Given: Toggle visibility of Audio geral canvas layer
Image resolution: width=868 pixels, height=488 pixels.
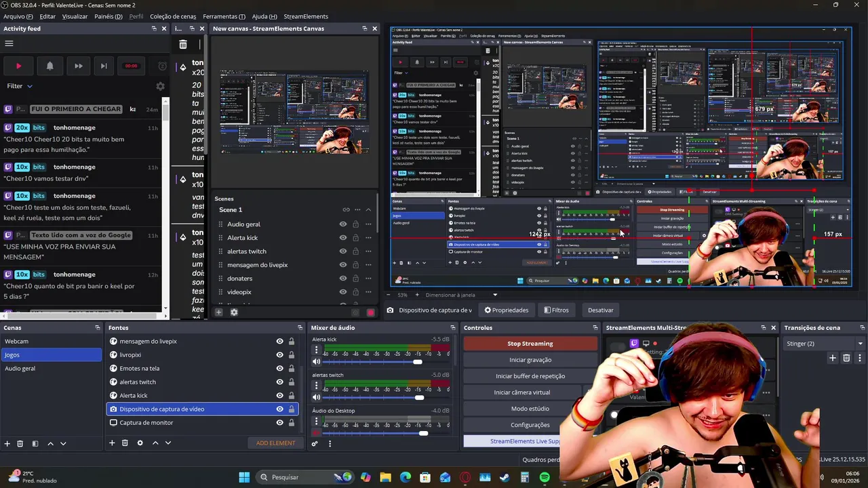Looking at the screenshot, I should [x=343, y=224].
